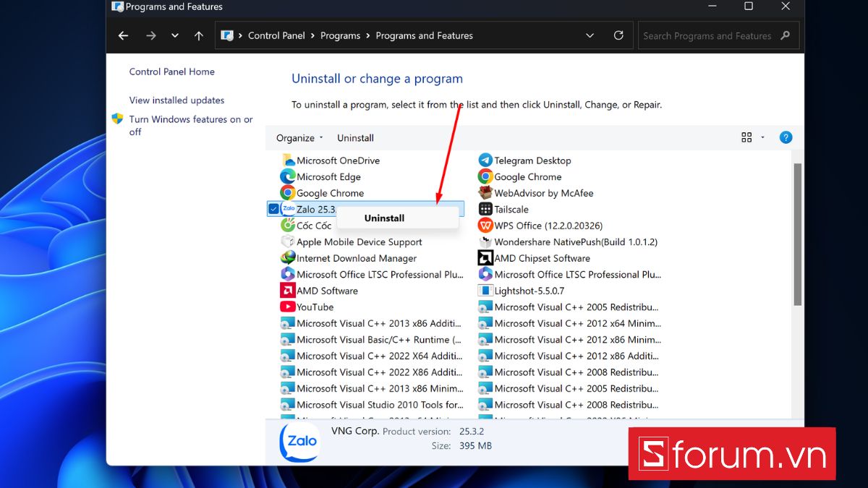The width and height of the screenshot is (868, 488).
Task: Select Microsoft Visual C++ 2013 x86 Minim... entry
Action: coord(372,388)
